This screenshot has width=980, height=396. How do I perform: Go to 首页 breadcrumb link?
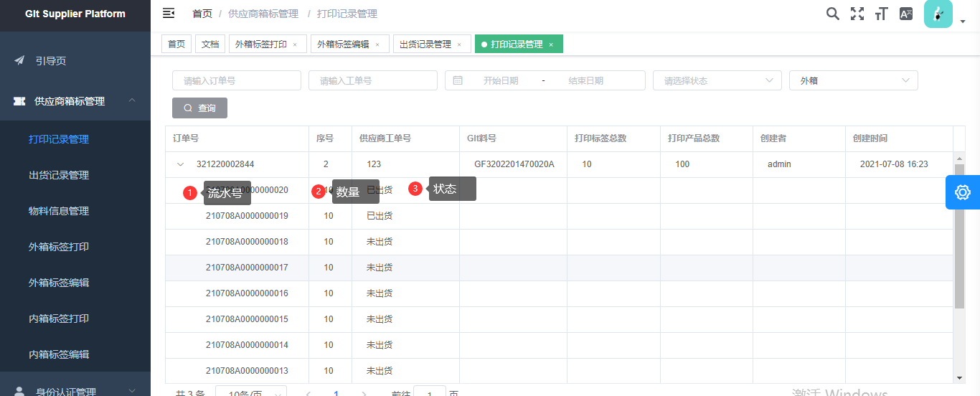[202, 14]
